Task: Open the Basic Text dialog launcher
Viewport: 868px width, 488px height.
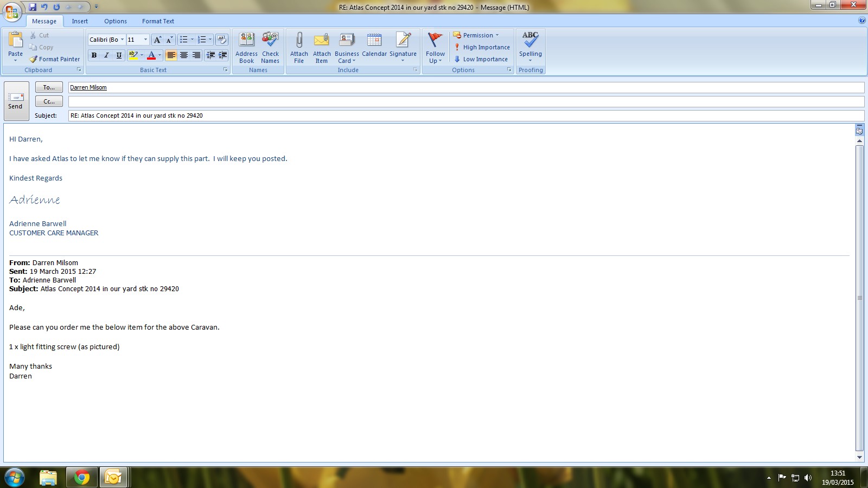Action: (226, 69)
